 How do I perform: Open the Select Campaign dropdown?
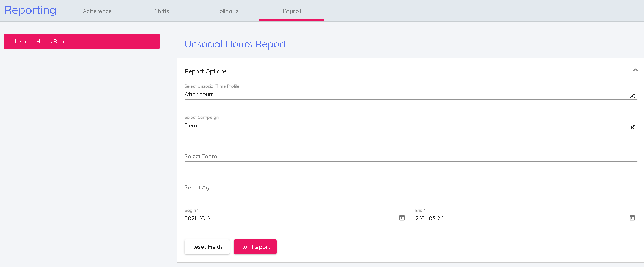(406, 126)
